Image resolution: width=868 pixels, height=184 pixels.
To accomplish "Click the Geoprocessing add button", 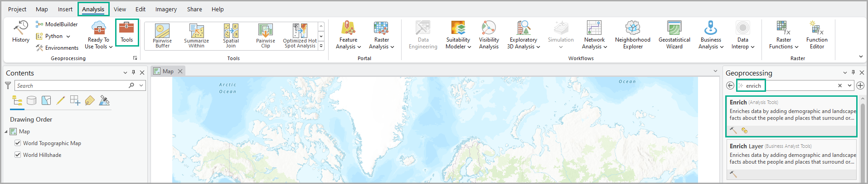I will coord(860,85).
